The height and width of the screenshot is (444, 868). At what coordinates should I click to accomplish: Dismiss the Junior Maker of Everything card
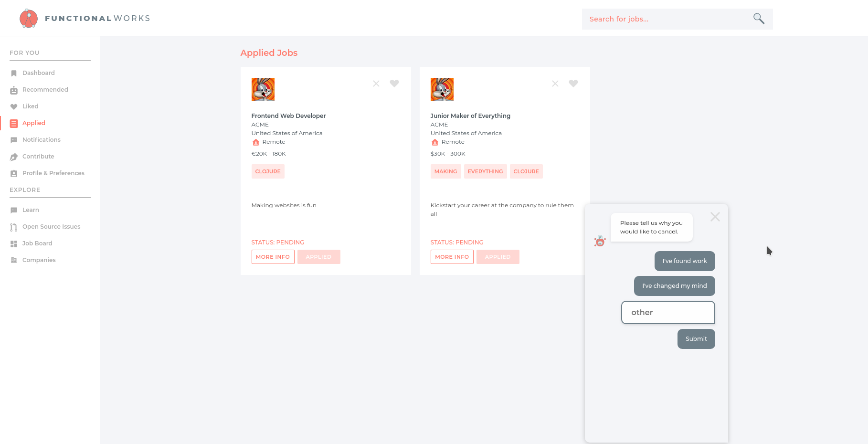coord(555,84)
